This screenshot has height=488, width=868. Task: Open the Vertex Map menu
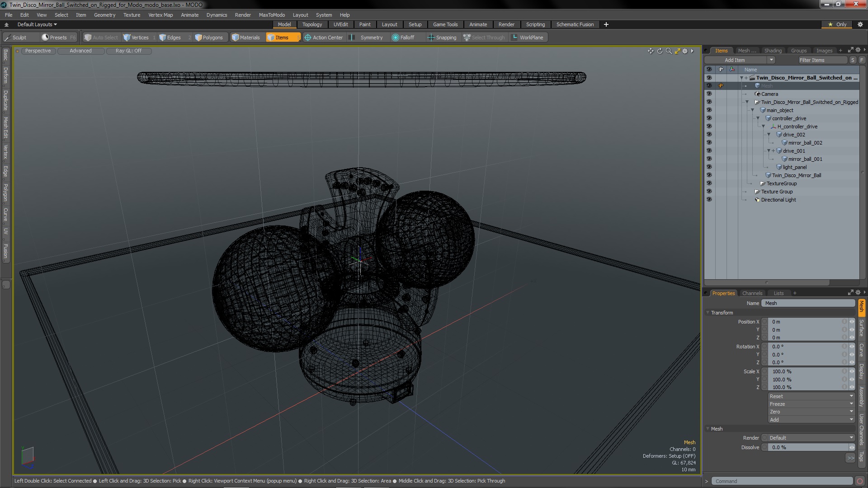pyautogui.click(x=160, y=15)
